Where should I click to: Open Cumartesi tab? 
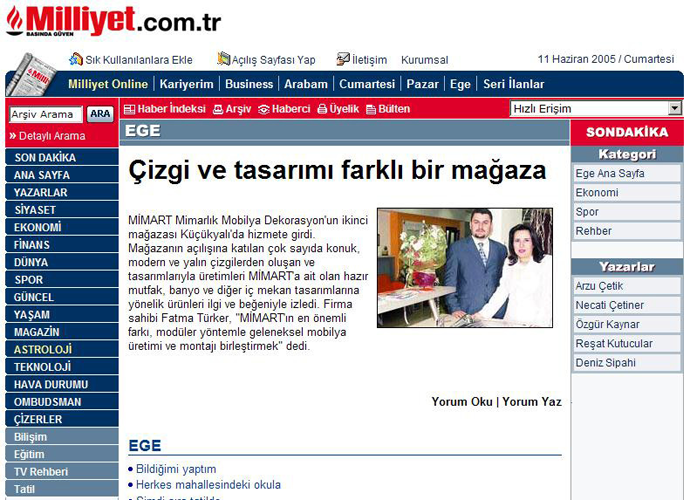[x=367, y=84]
